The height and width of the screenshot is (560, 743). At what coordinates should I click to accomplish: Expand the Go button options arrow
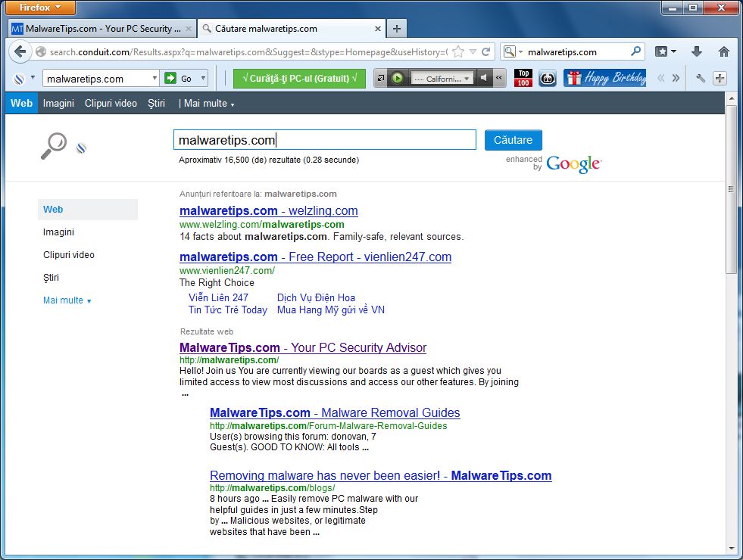(x=203, y=78)
